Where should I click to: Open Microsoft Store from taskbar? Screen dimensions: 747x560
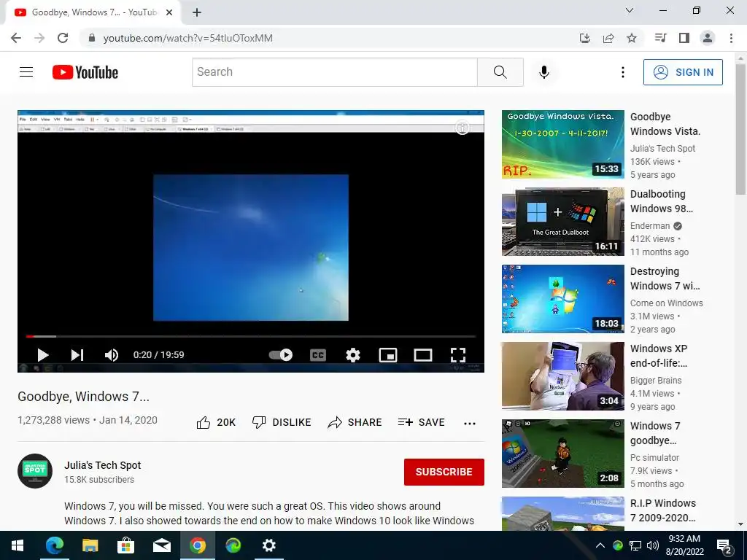125,545
